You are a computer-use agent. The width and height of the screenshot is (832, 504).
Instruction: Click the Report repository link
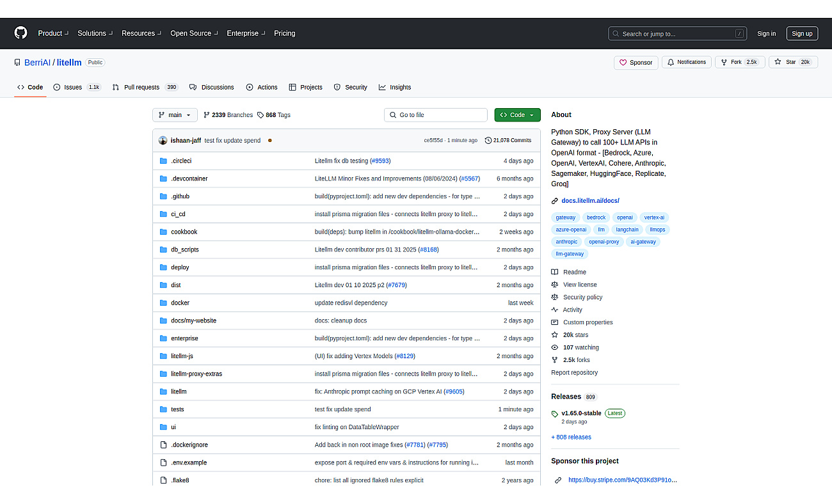tap(574, 372)
